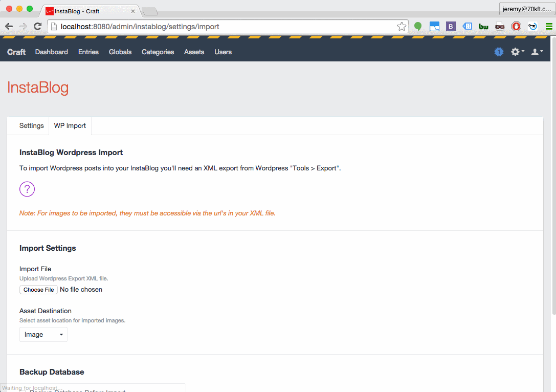Open Entries in the navigation

click(x=88, y=52)
